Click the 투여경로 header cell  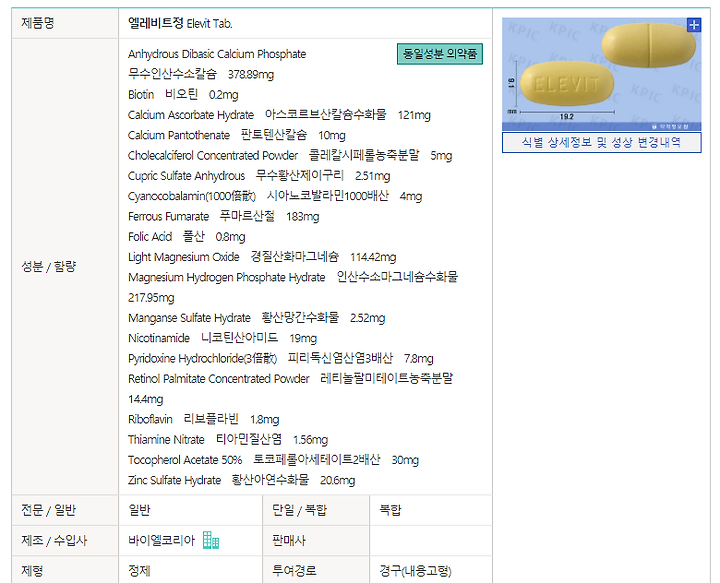coord(316,570)
